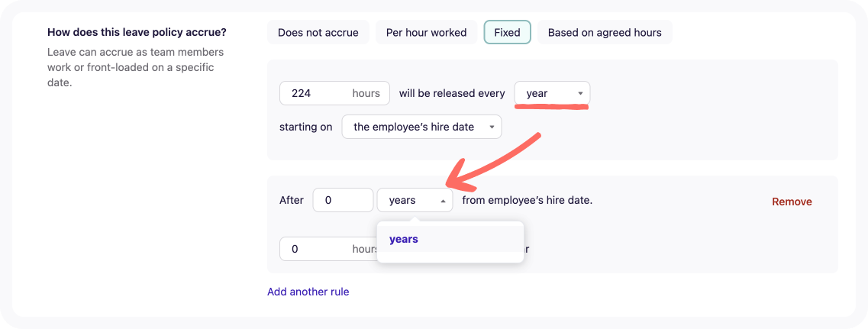Select the "Does not accrue" option

tap(318, 33)
